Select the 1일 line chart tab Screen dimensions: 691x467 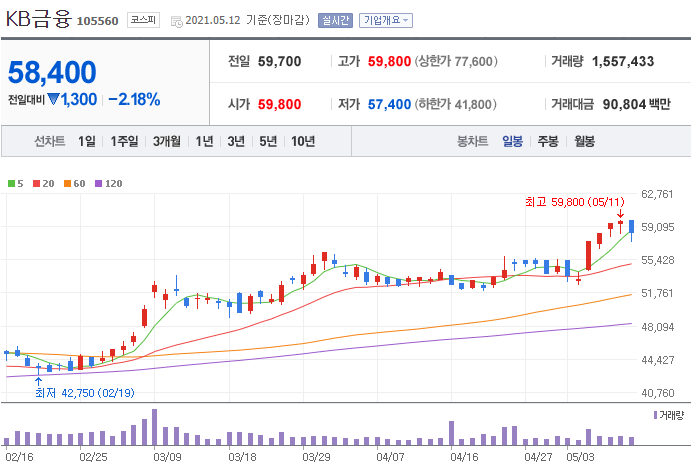[x=87, y=141]
